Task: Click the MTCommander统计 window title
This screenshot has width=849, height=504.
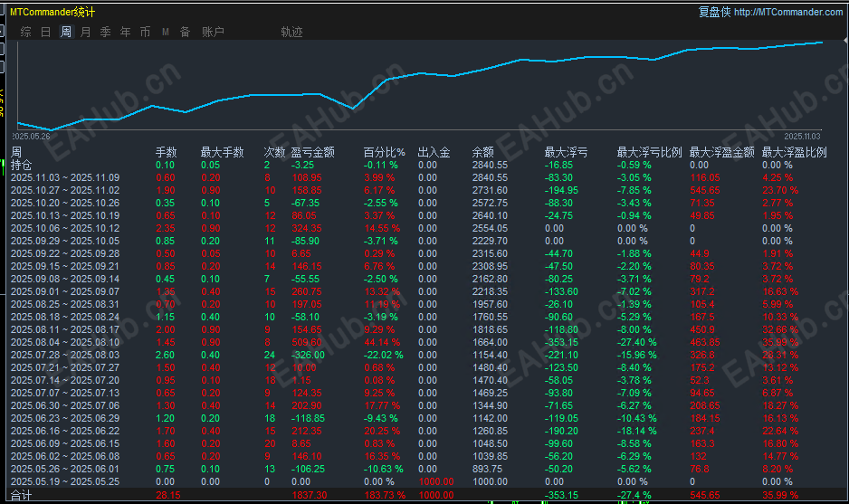Action: [x=52, y=12]
